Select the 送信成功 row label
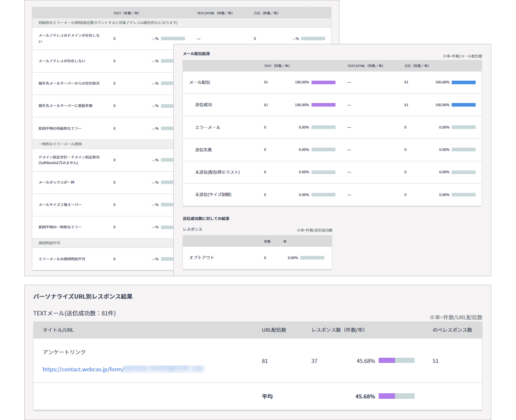This screenshot has width=516, height=420. (x=203, y=105)
